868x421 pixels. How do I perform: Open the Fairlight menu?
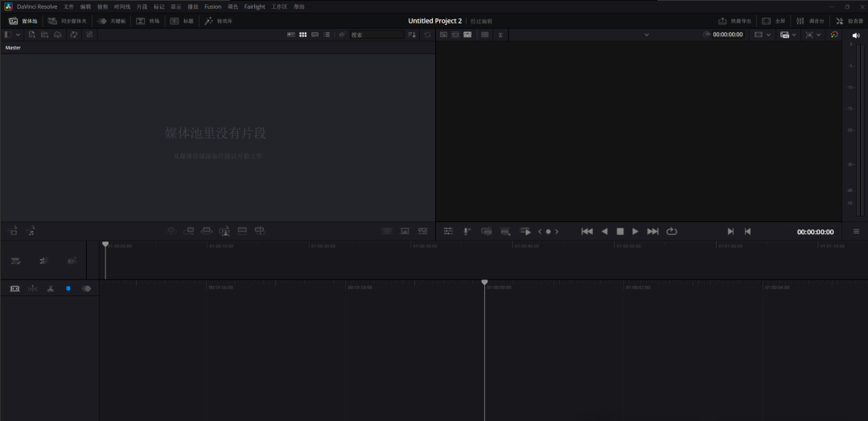click(254, 6)
